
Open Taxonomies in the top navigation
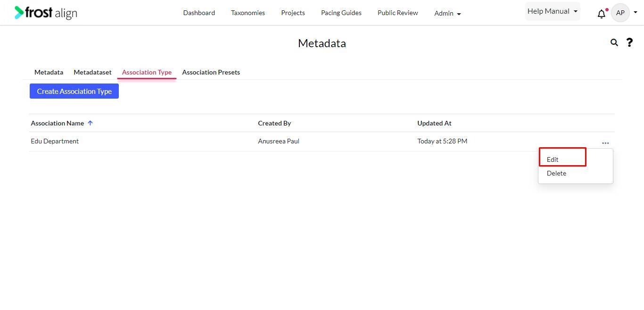click(248, 13)
